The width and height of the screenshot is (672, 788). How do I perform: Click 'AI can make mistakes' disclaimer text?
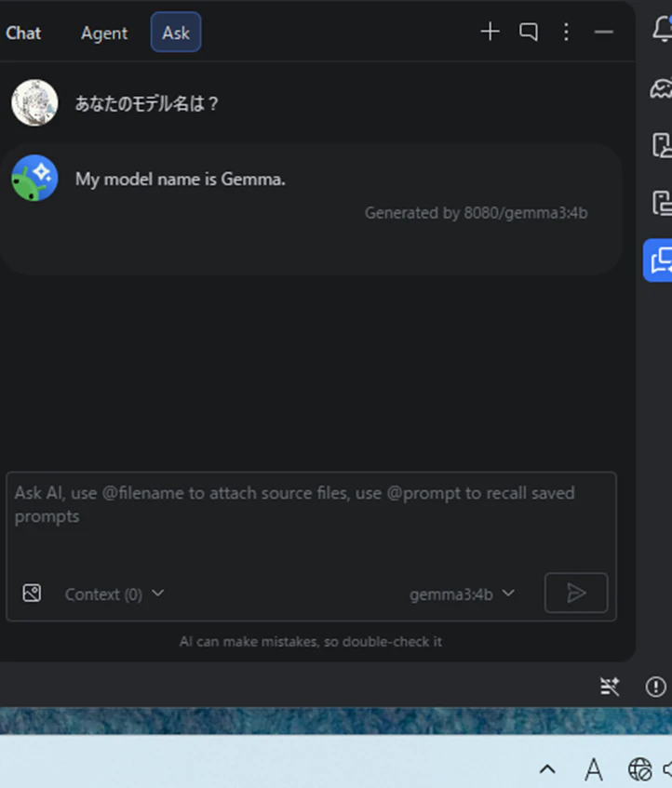[311, 642]
